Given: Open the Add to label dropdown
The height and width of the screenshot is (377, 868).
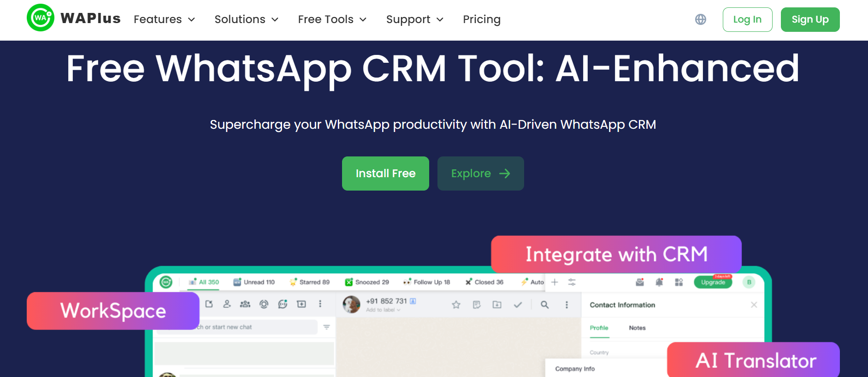Looking at the screenshot, I should [x=384, y=310].
